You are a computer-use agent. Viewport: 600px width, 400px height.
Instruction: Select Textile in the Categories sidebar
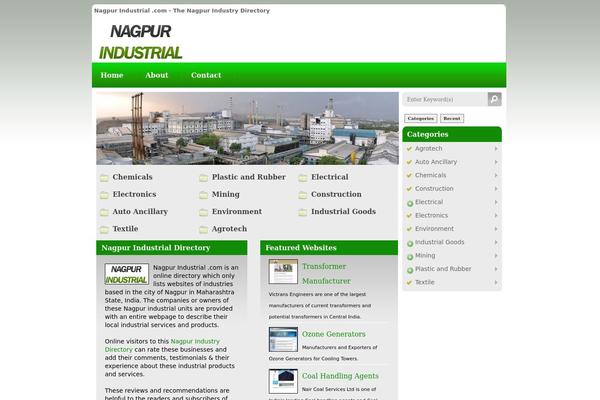pyautogui.click(x=425, y=282)
